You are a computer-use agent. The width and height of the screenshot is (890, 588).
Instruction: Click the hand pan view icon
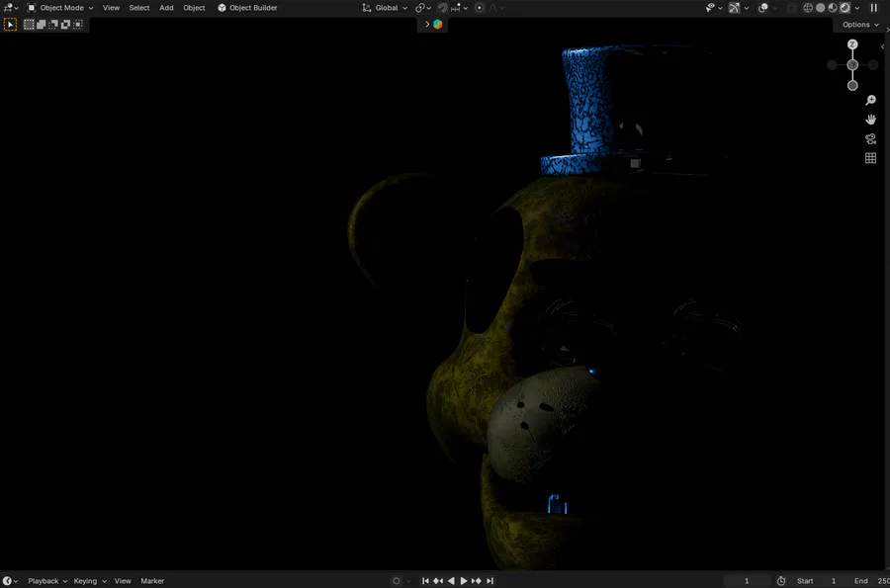[870, 120]
